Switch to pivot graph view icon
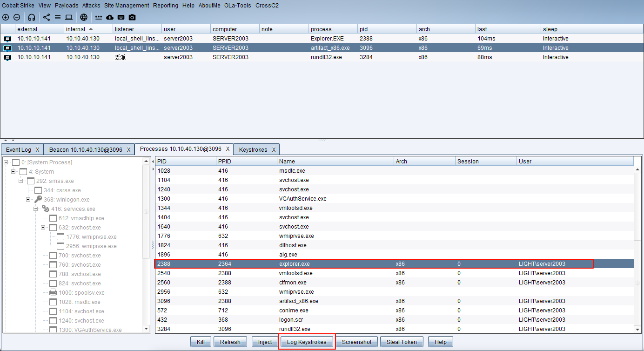644x351 pixels. (47, 17)
